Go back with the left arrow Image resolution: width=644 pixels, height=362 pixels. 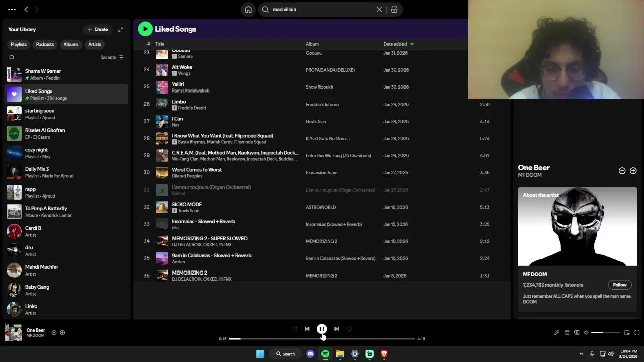click(x=26, y=9)
